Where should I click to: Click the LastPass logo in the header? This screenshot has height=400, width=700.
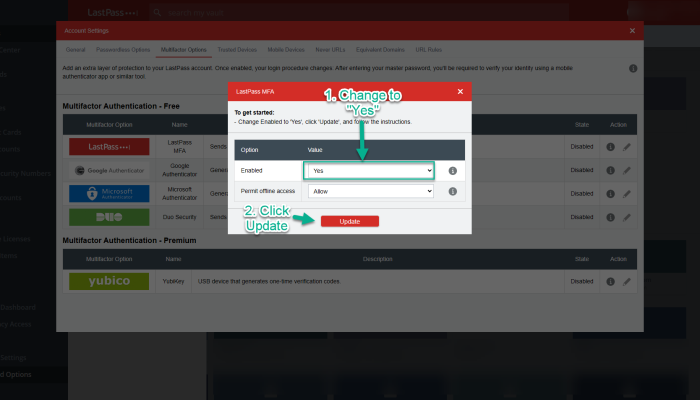click(x=113, y=12)
